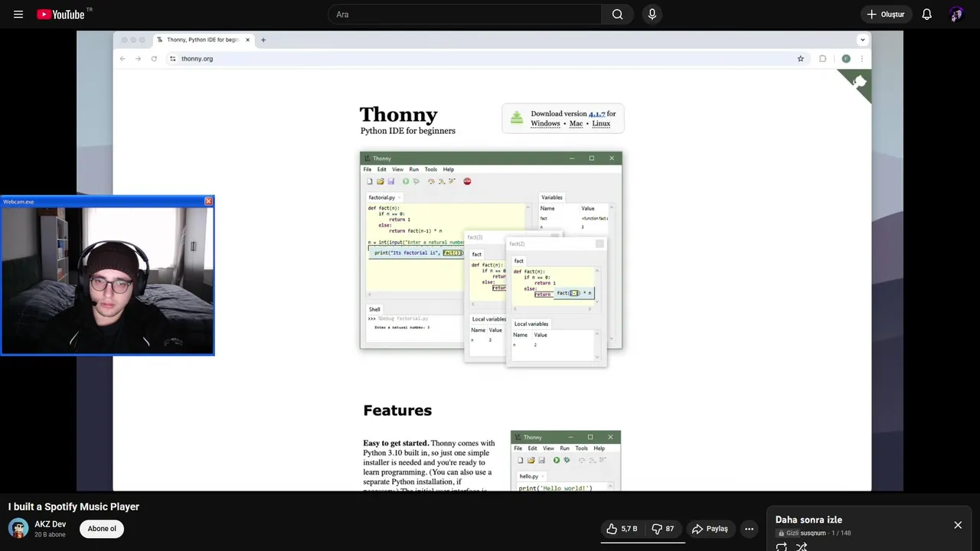Click the AKZ Dev channel avatar
Viewport: 980px width, 551px height.
(x=18, y=528)
